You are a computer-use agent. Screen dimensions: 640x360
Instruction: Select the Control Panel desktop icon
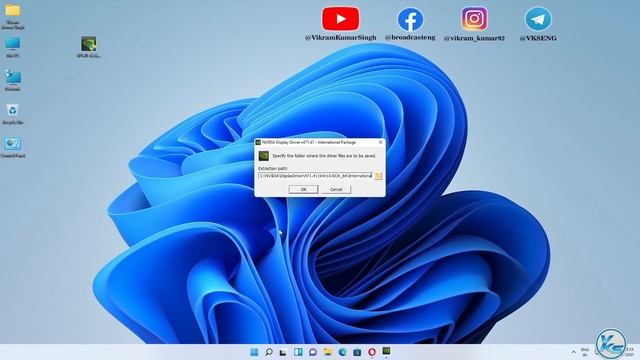tap(13, 147)
